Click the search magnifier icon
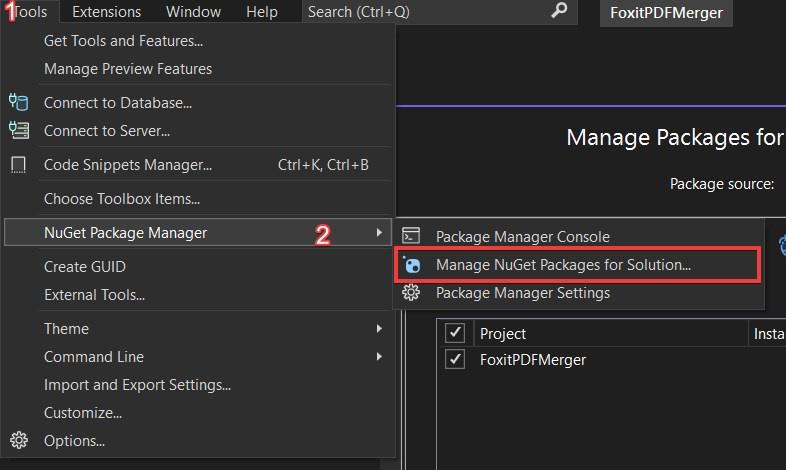This screenshot has height=470, width=786. pos(559,10)
